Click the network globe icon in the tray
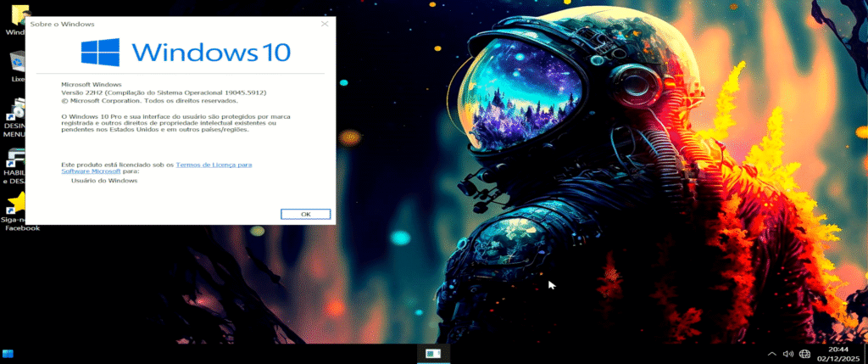Screen dimensions: 868x364 click(x=804, y=354)
